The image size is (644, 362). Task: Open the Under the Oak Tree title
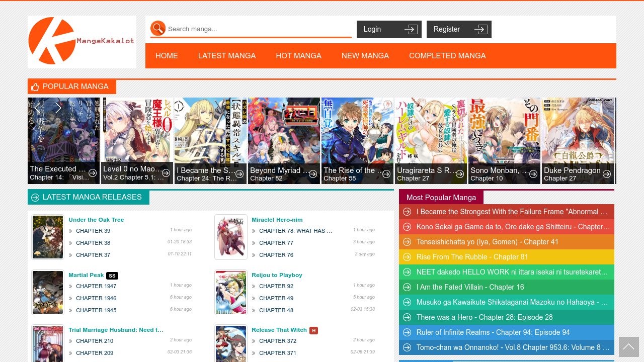[x=96, y=220]
